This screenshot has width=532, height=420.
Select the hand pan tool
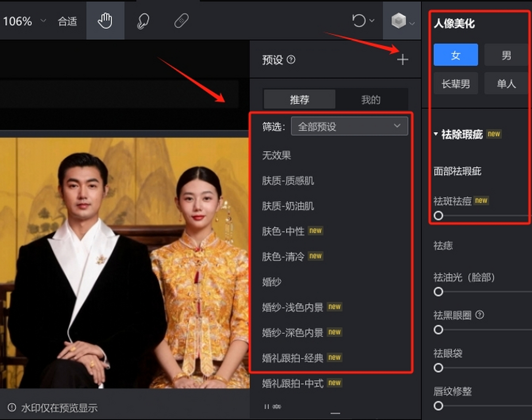point(105,21)
